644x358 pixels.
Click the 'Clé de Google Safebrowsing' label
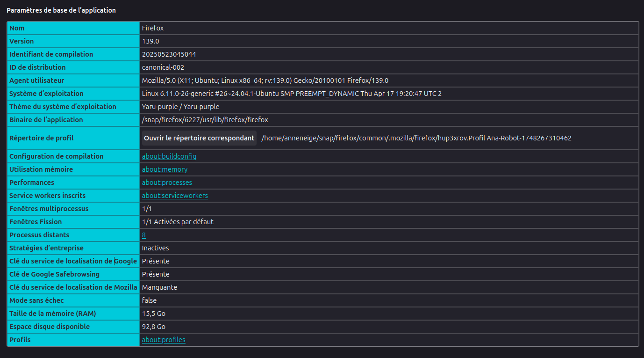55,274
